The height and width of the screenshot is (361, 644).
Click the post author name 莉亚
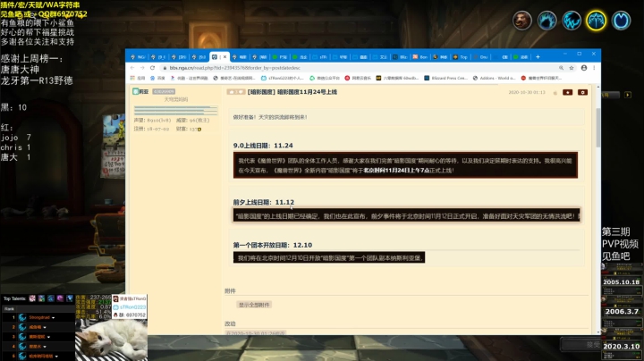tap(143, 91)
